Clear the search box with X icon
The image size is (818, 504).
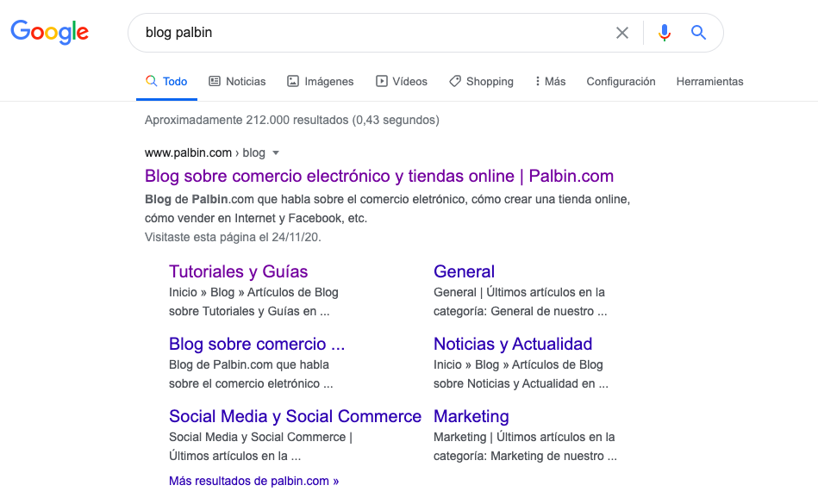click(x=622, y=33)
